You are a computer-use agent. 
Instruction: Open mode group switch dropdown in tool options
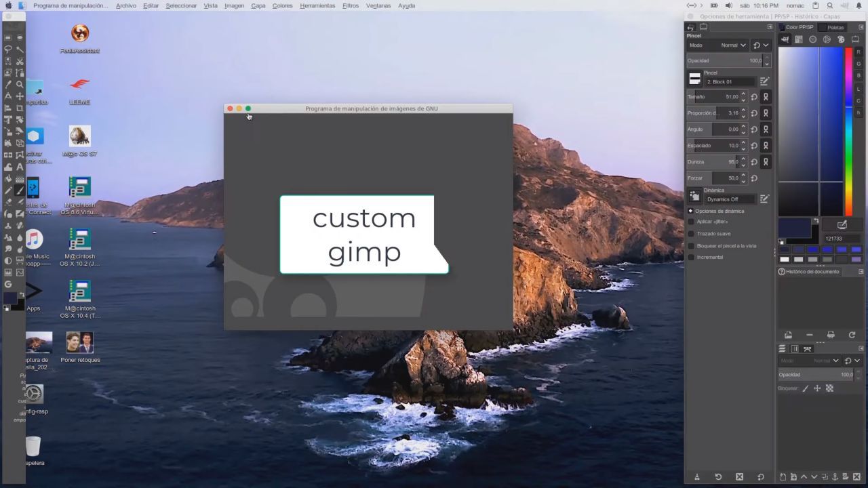762,45
